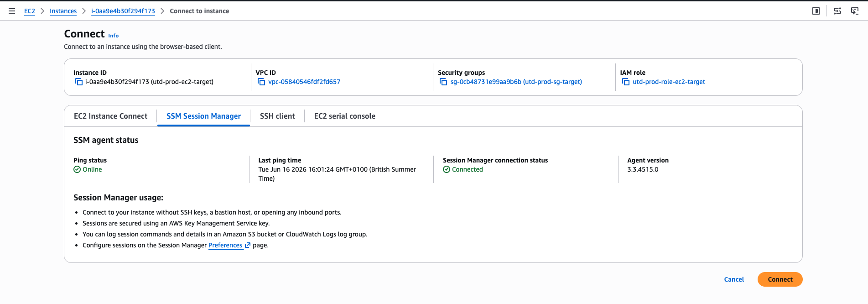Click the external link icon beside Preferences
Screen dimensions: 868x304
pos(248,245)
